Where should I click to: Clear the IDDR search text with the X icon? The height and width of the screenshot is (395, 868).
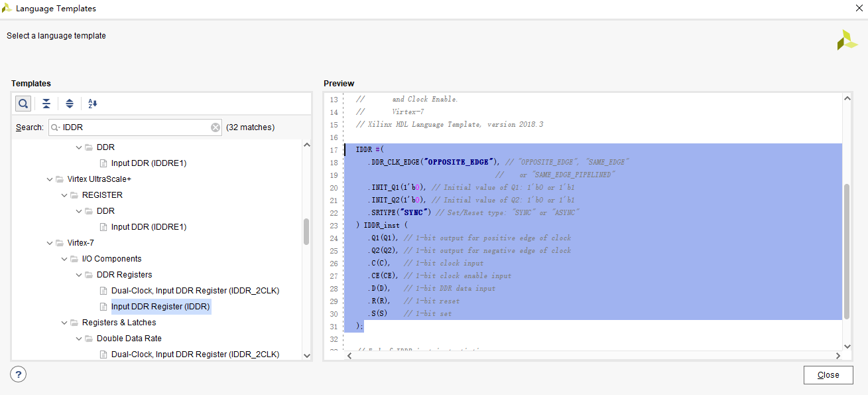pyautogui.click(x=216, y=127)
